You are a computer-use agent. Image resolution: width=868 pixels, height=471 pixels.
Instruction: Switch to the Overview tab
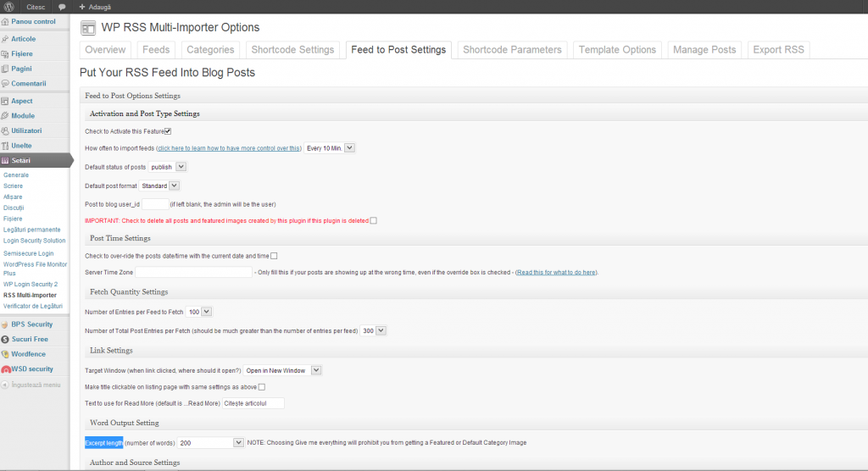point(105,50)
